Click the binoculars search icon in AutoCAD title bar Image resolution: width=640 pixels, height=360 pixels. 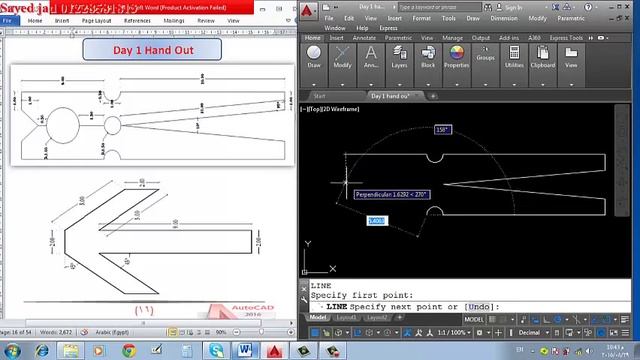coord(488,7)
